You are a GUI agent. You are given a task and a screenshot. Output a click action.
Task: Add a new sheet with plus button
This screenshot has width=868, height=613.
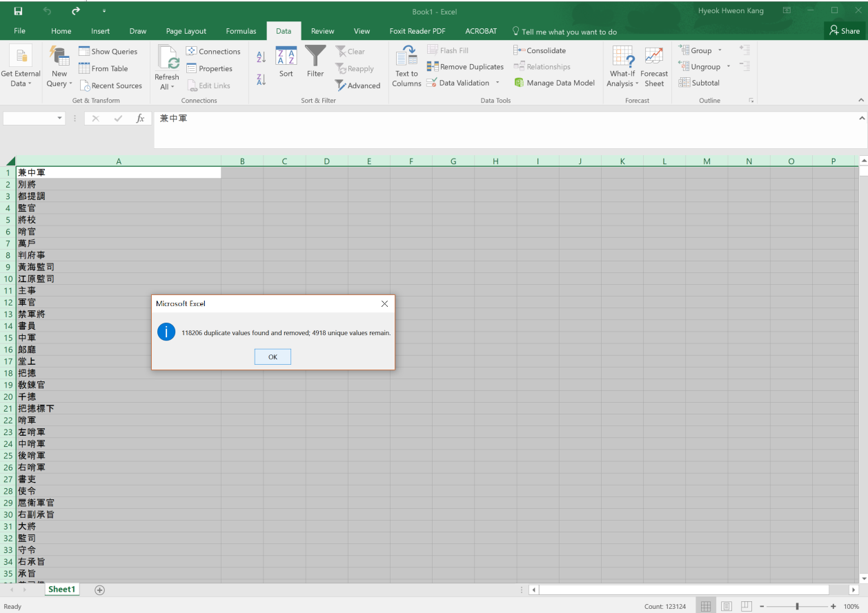99,590
